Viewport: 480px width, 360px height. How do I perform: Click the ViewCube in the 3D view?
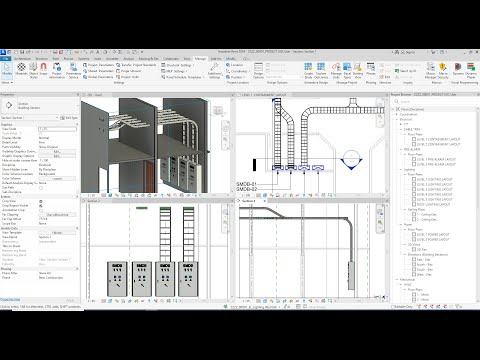218,110
